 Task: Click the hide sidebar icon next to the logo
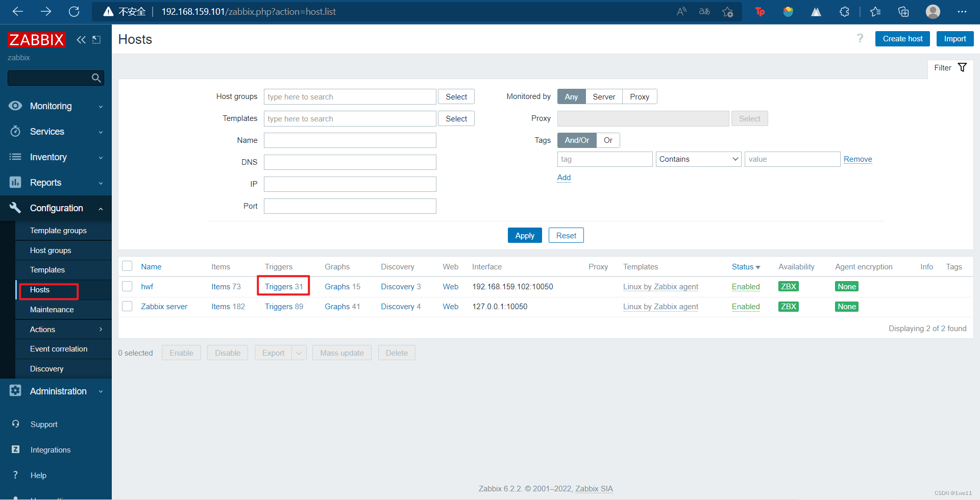pos(96,40)
